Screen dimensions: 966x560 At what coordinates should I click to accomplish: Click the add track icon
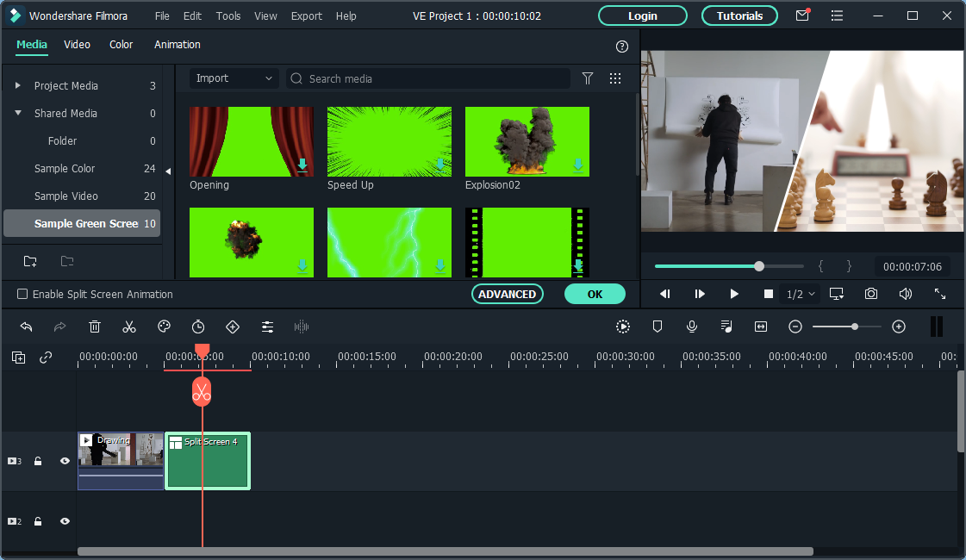coord(18,358)
